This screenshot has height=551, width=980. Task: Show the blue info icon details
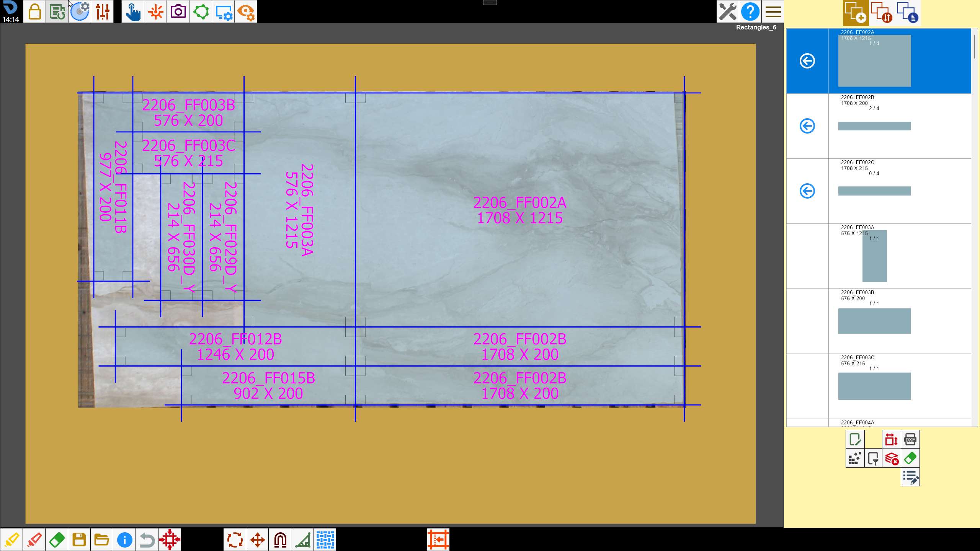point(124,540)
